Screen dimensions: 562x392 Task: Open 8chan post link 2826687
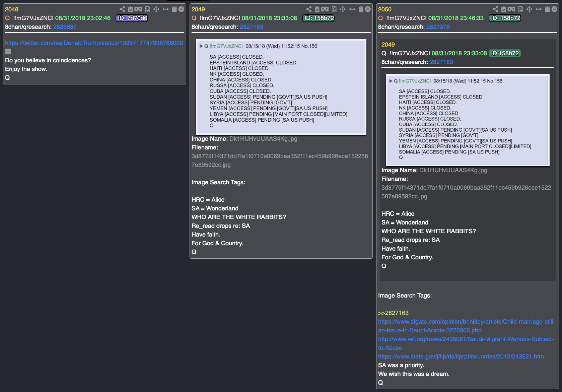[x=65, y=27]
